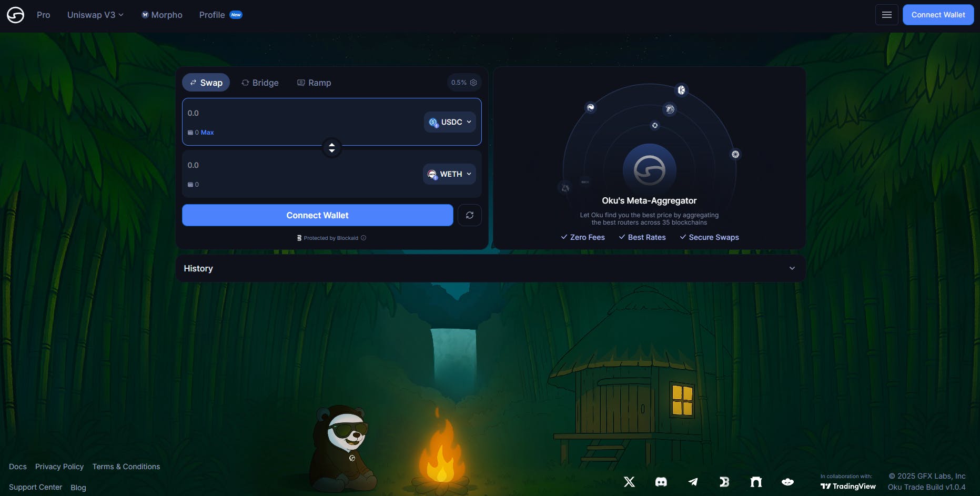This screenshot has height=496, width=980.
Task: Open the slippage settings gear
Action: 473,83
